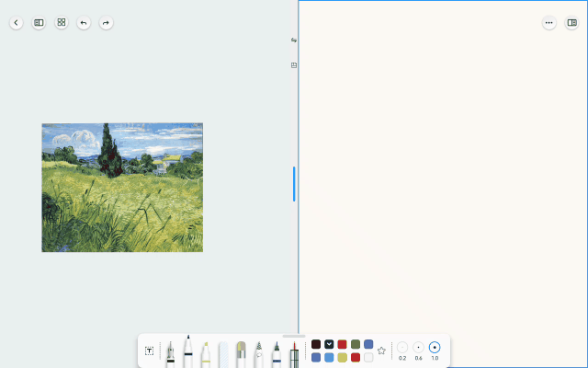Select the raised black marker pen
The height and width of the screenshot is (368, 588).
[188, 351]
